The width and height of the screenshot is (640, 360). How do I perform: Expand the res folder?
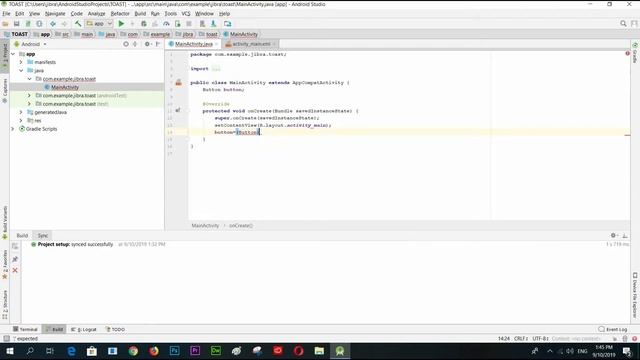pyautogui.click(x=21, y=120)
